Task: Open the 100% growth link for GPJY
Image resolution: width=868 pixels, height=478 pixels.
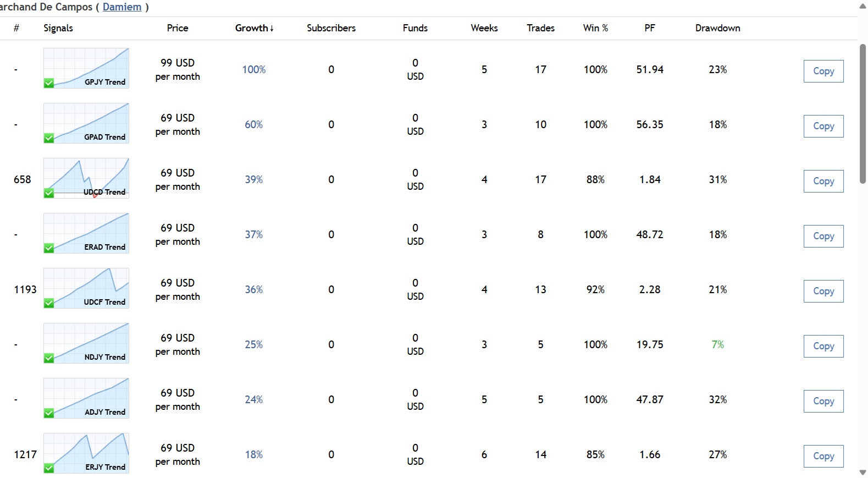Action: pyautogui.click(x=253, y=70)
